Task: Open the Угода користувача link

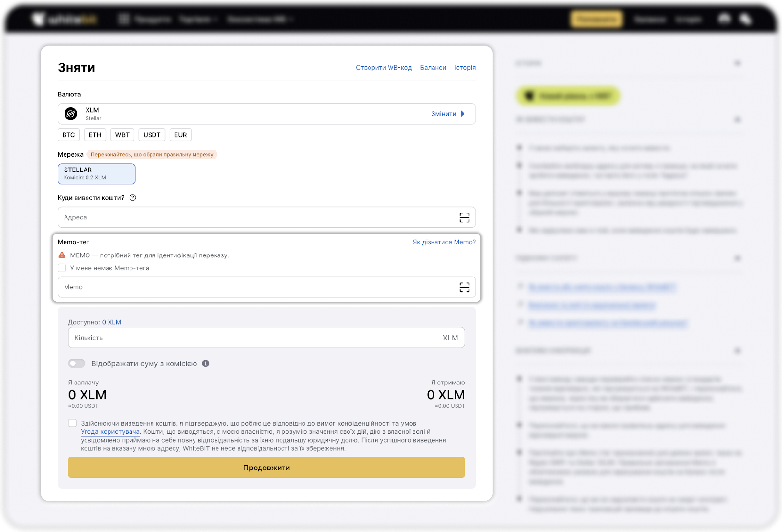Action: 110,432
